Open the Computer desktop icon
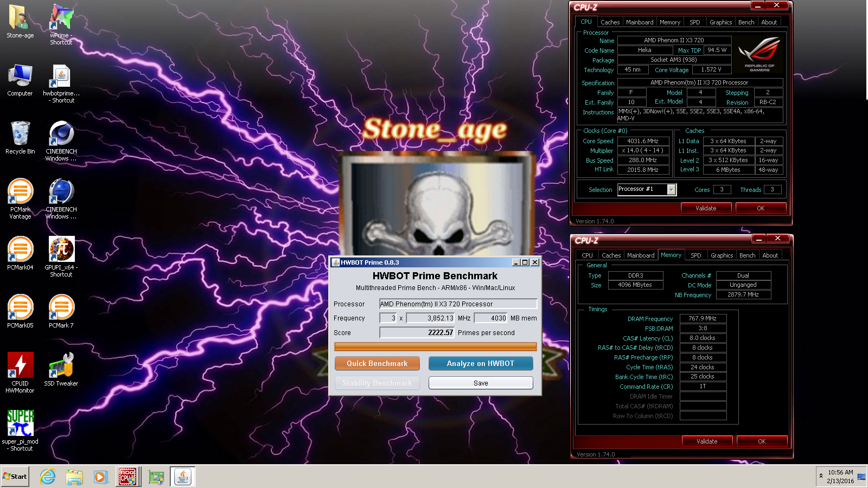Screen dimensions: 868x488 click(20, 80)
